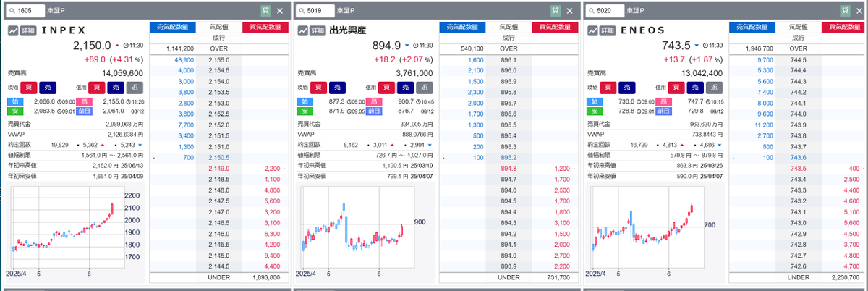
Task: Click 現物 買 buy button for INPEX
Action: (30, 87)
